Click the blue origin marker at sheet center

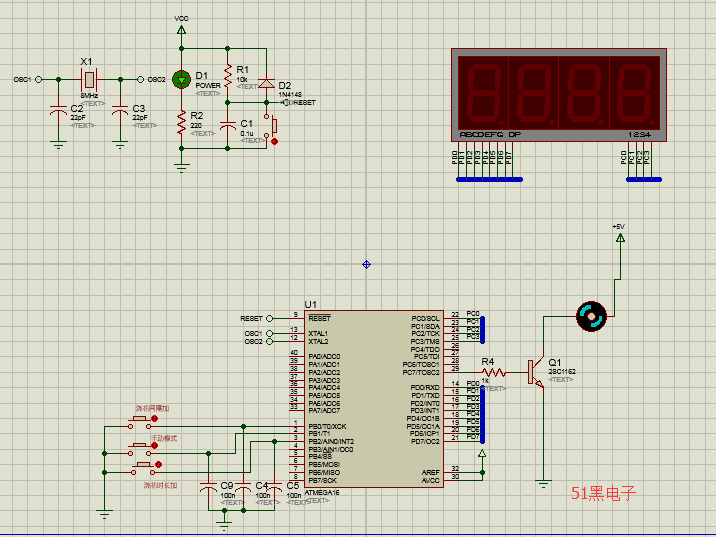366,264
